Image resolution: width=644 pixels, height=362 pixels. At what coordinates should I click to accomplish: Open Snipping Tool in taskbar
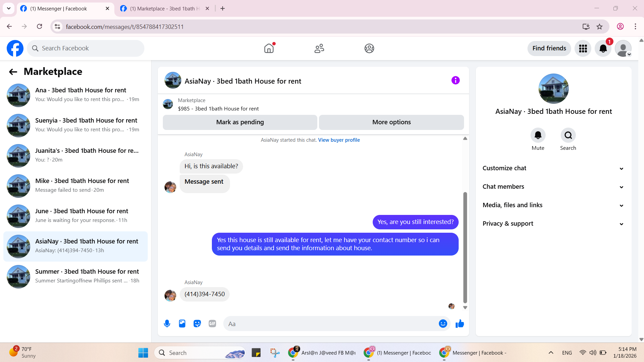[275, 353]
